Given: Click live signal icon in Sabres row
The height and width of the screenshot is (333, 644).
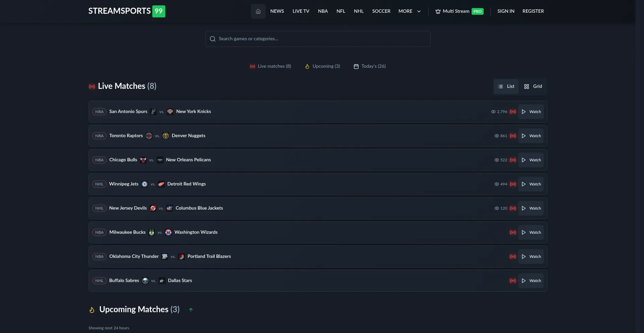Looking at the screenshot, I should tap(513, 281).
